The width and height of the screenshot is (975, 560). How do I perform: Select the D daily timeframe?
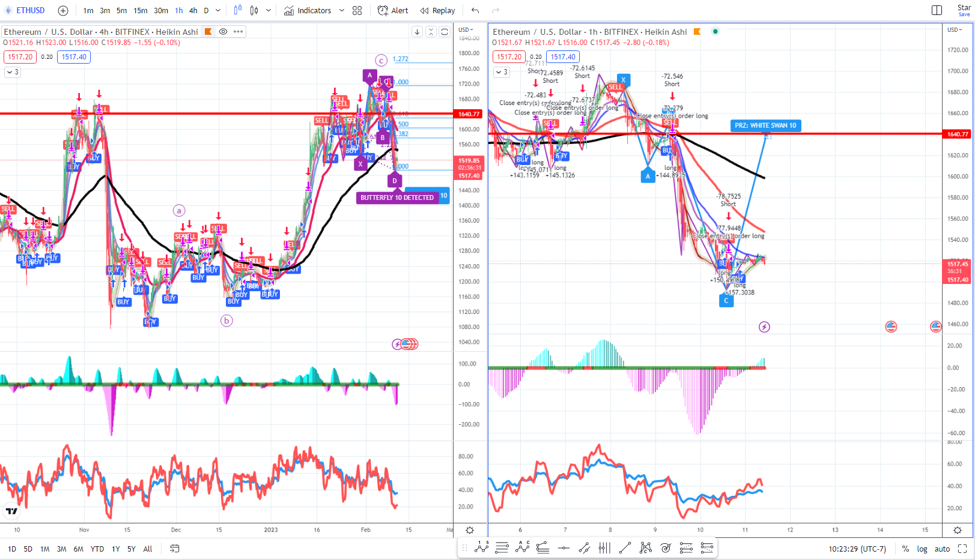point(206,10)
